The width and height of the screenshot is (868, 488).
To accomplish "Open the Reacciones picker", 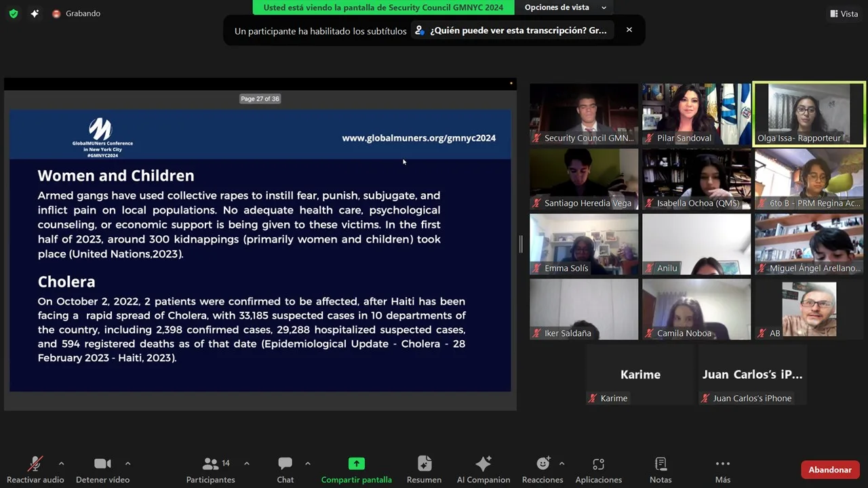I will coord(542,470).
